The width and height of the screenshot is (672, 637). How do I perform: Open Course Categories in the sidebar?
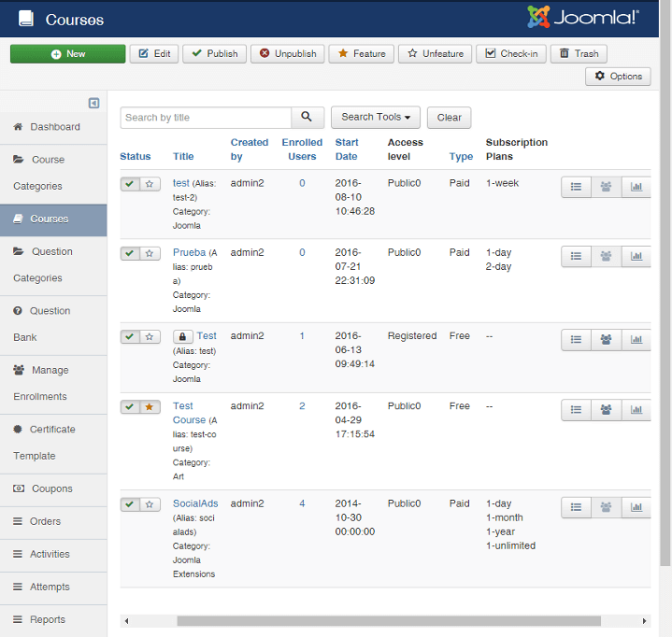53,173
